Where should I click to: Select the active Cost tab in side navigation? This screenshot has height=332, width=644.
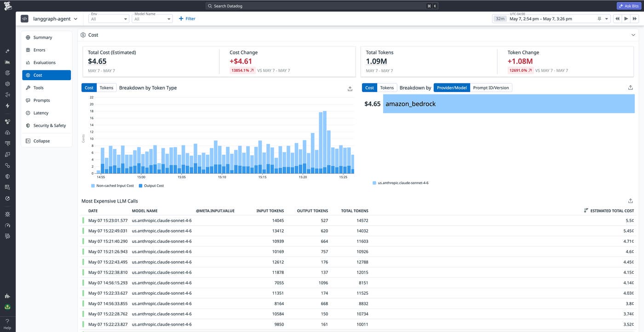(46, 75)
